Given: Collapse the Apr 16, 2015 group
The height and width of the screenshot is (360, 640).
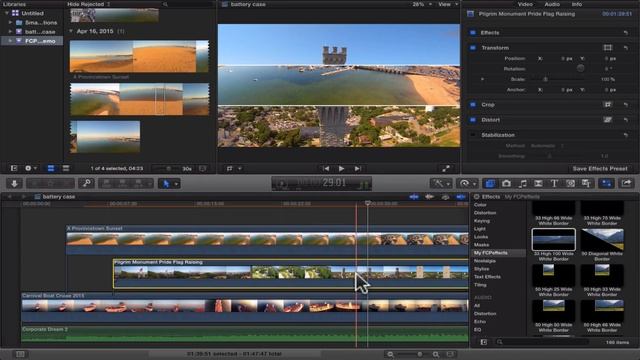Looking at the screenshot, I should click(71, 31).
